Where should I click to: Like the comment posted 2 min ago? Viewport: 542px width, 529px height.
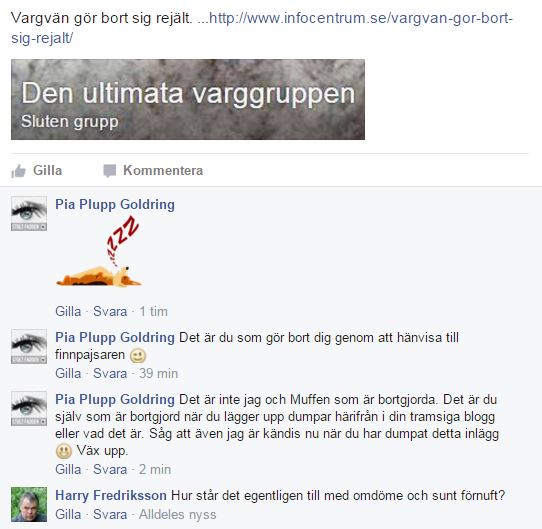[68, 470]
